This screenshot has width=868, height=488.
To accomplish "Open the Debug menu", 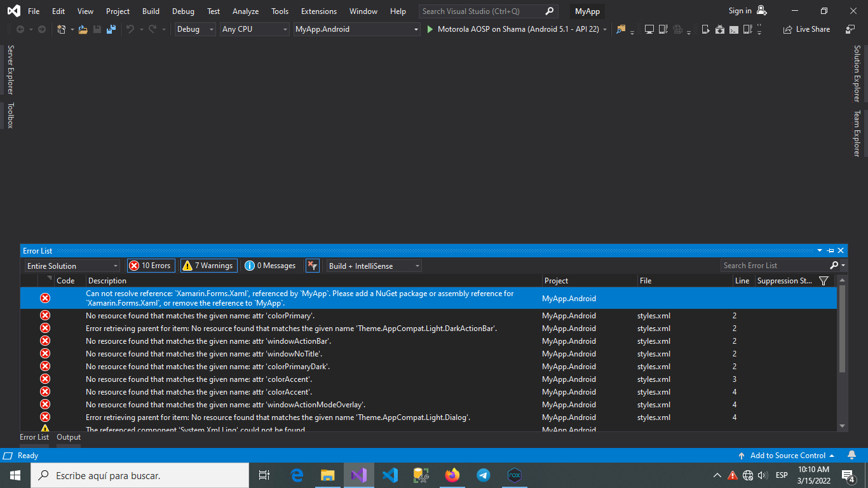I will pyautogui.click(x=183, y=11).
